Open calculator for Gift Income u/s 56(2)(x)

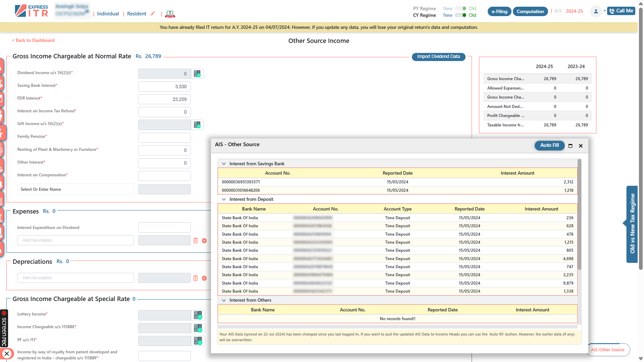point(198,125)
